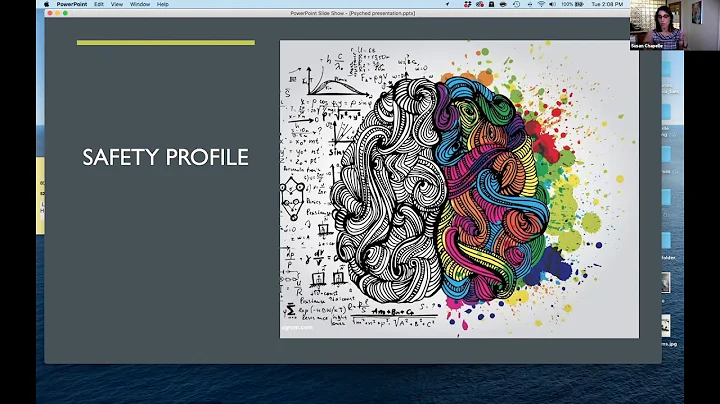Click the slide show window title text
Screen dimensions: 720x404
click(x=353, y=13)
